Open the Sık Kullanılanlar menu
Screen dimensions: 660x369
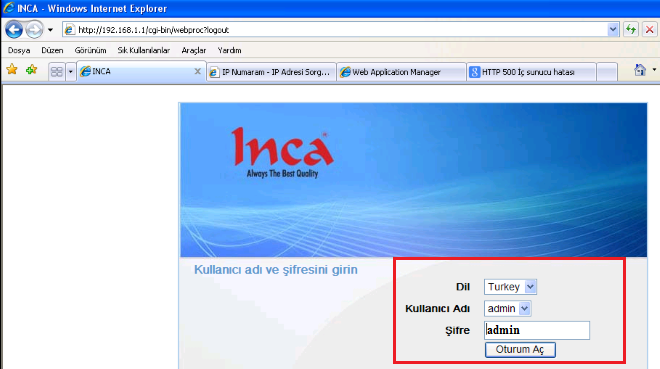[x=144, y=50]
